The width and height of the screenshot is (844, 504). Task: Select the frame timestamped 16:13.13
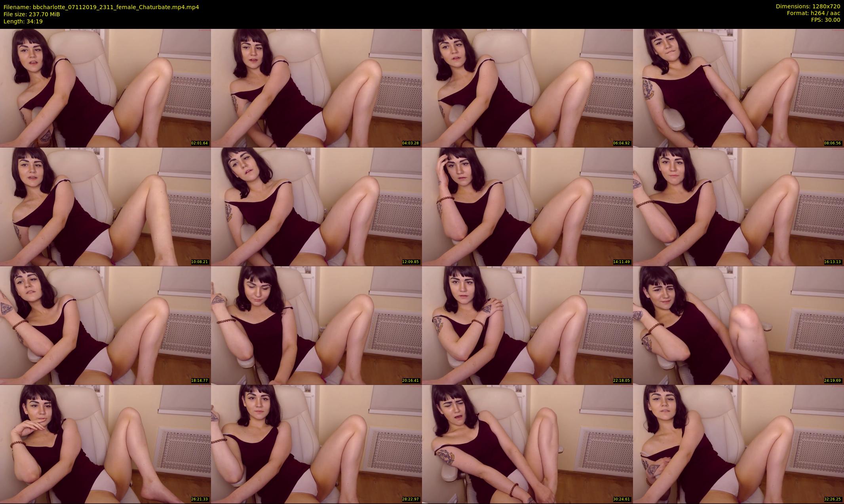[738, 207]
